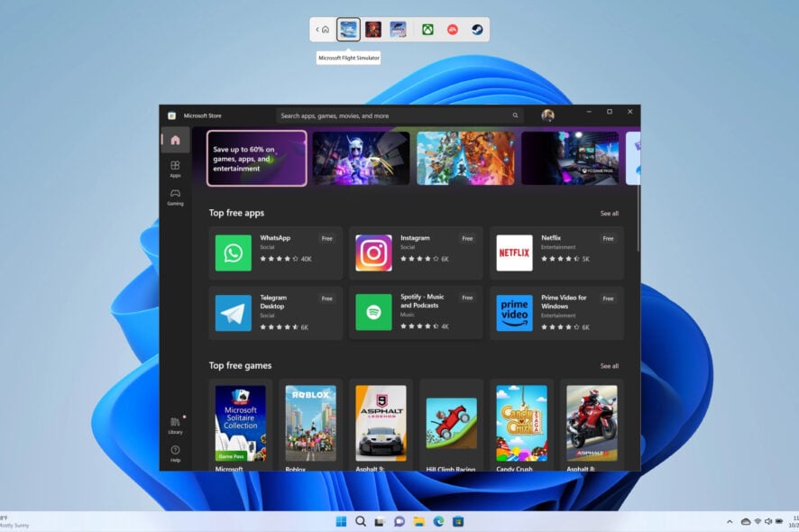Select the Microsoft Solitaire Collection game tile
The image size is (799, 532).
(241, 426)
